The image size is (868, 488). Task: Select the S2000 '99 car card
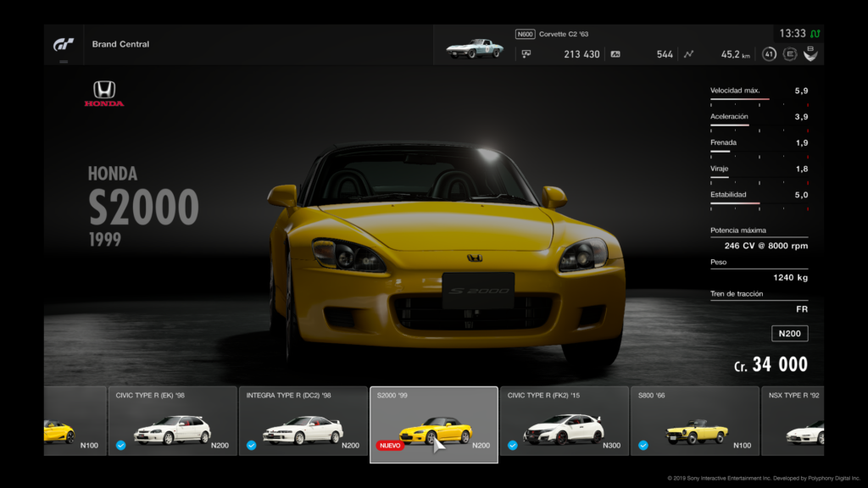coord(434,424)
